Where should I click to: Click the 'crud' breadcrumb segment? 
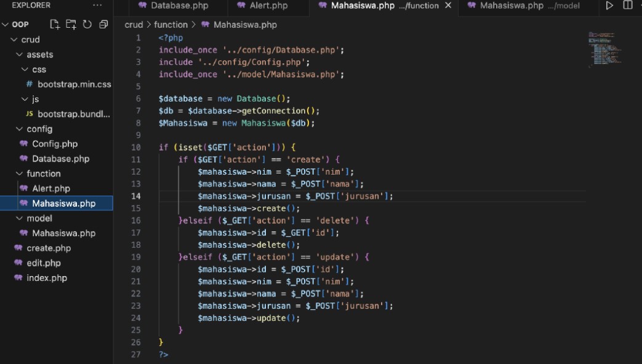click(x=134, y=25)
